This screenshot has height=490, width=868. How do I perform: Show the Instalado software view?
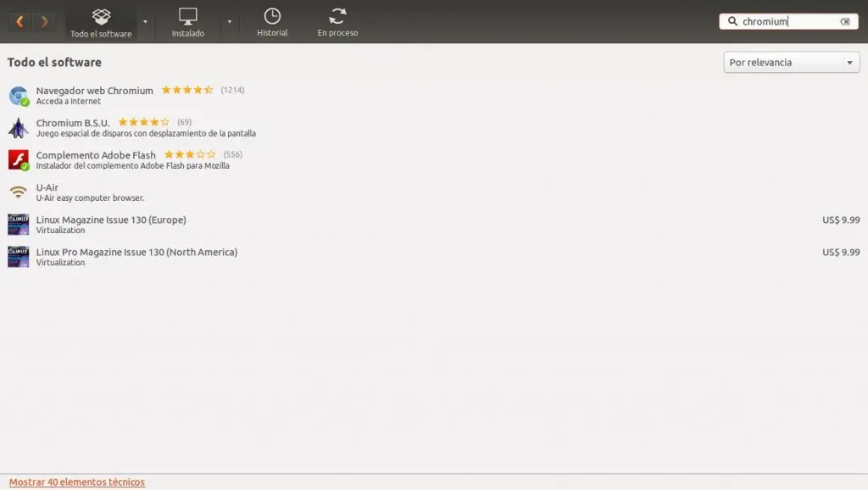point(187,23)
